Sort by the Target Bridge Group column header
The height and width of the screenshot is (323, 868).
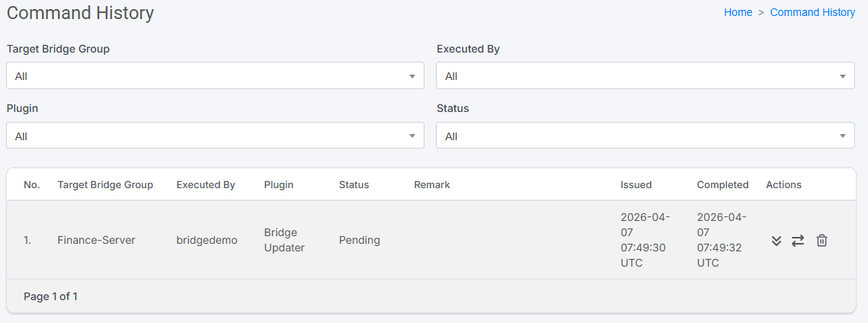(x=105, y=185)
